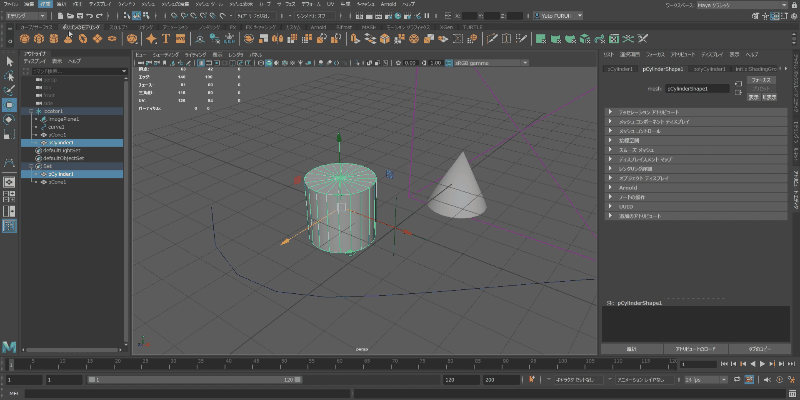Click the Maya logo icon at bottom left
Image resolution: width=800 pixels, height=400 pixels.
tap(9, 345)
